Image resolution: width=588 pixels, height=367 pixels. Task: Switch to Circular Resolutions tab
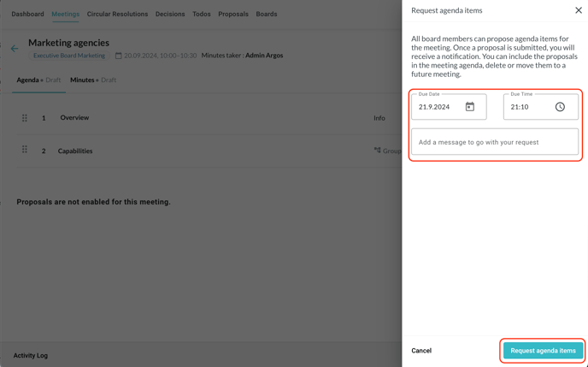pyautogui.click(x=117, y=14)
